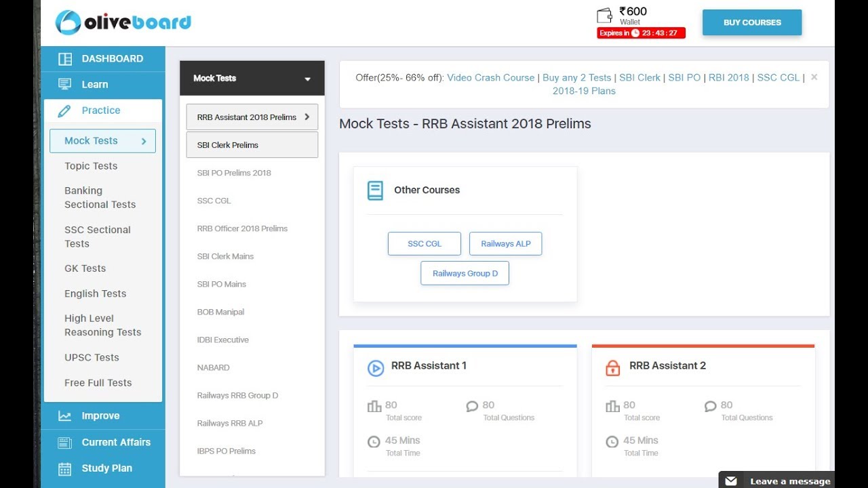Open Current Affairs newspaper icon

click(x=65, y=443)
